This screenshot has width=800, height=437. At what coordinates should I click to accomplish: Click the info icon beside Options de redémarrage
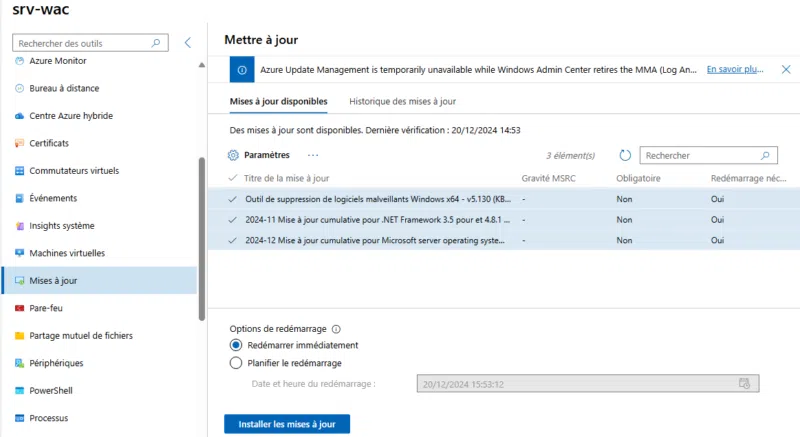click(x=336, y=329)
